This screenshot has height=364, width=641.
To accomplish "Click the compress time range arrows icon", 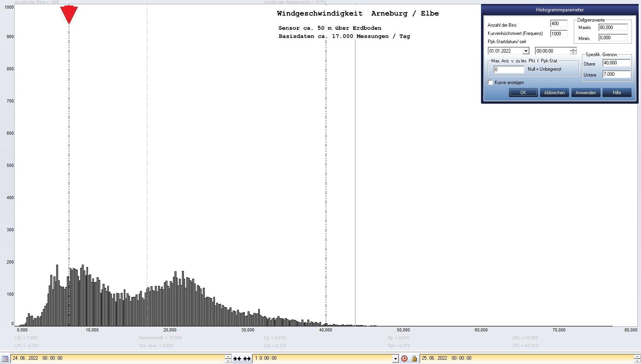I will point(237,359).
